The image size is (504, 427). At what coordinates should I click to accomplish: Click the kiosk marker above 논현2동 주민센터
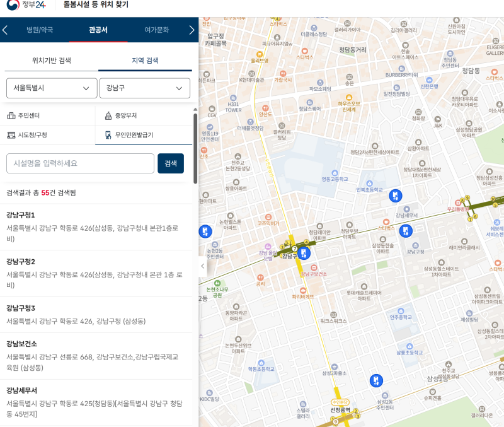point(205,231)
